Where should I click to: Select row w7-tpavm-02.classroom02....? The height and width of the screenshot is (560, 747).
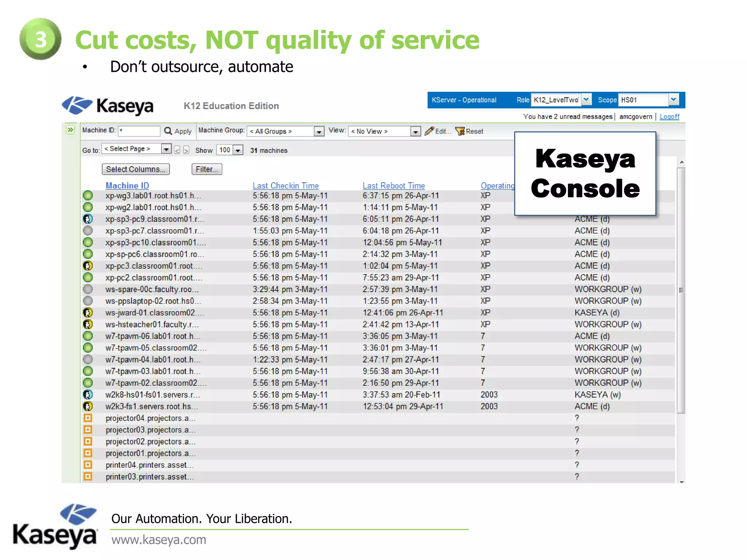[x=378, y=383]
